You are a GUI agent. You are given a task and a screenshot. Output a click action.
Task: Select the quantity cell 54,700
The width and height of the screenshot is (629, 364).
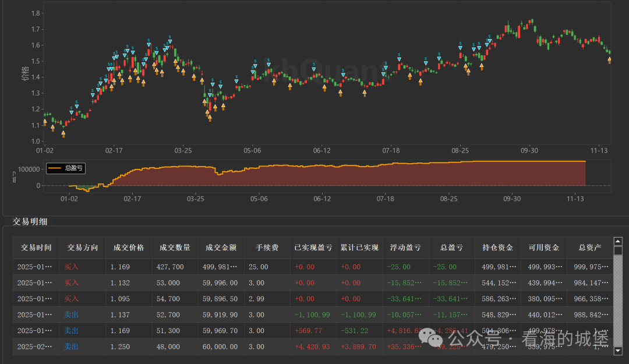click(175, 299)
